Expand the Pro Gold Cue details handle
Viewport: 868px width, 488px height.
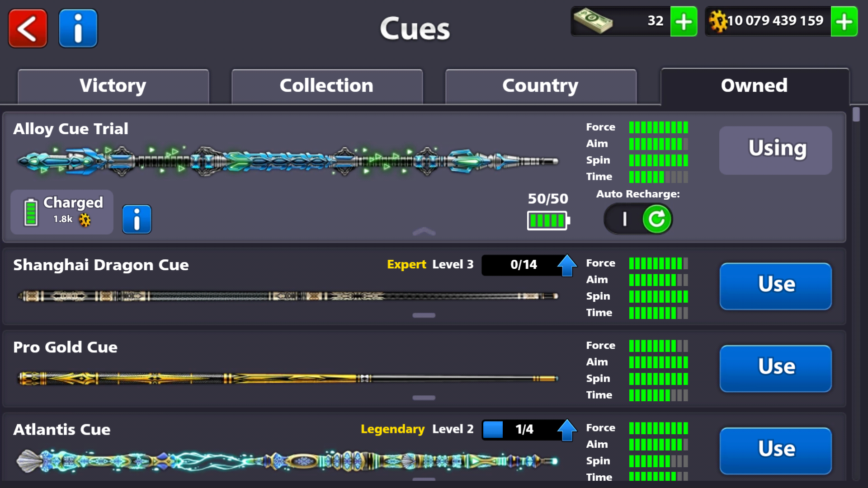pos(424,398)
